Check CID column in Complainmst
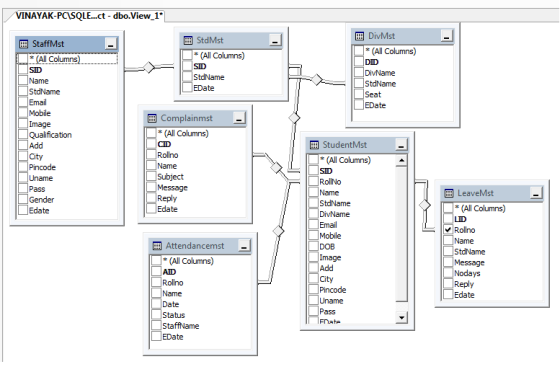560x372 pixels. (x=151, y=144)
